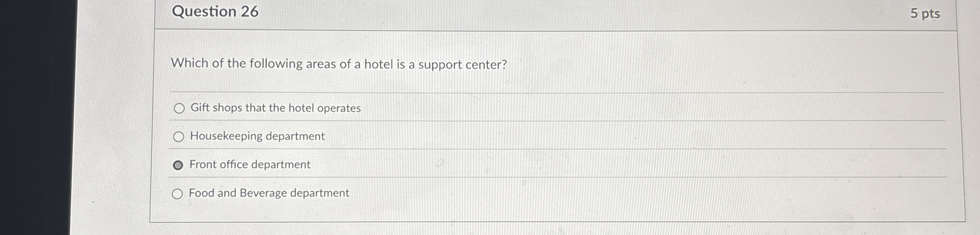The width and height of the screenshot is (980, 235).
Task: Deselect the Front office department radio
Action: click(x=178, y=164)
